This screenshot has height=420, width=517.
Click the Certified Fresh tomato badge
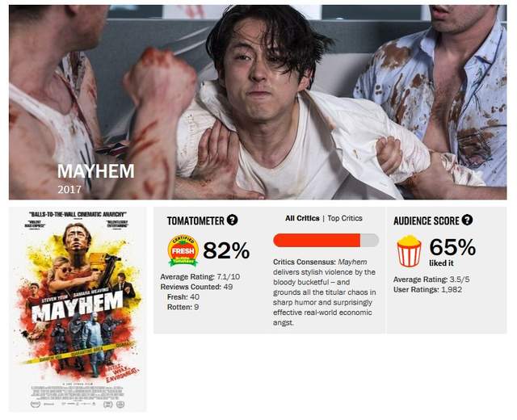[x=183, y=250]
